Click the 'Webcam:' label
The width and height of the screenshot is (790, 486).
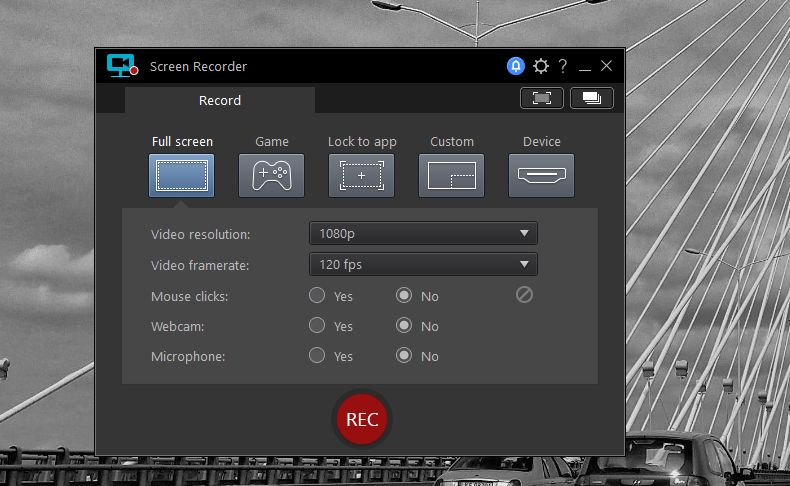click(177, 326)
